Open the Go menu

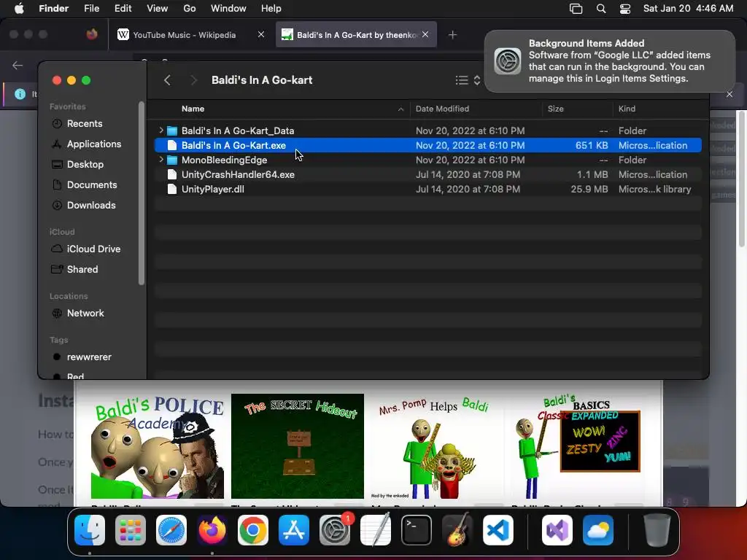[x=190, y=9]
